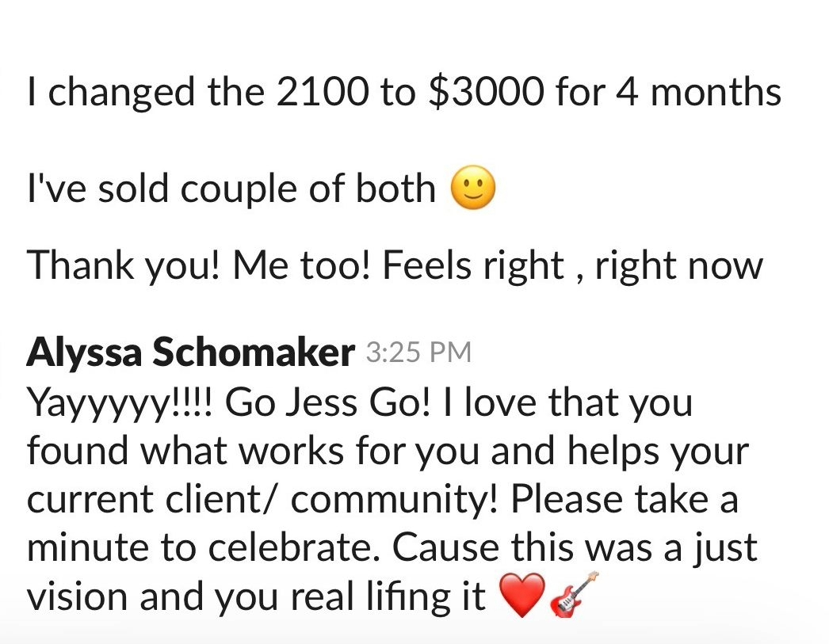Click the word "vision" in the last line
The image size is (829, 644).
click(78, 596)
